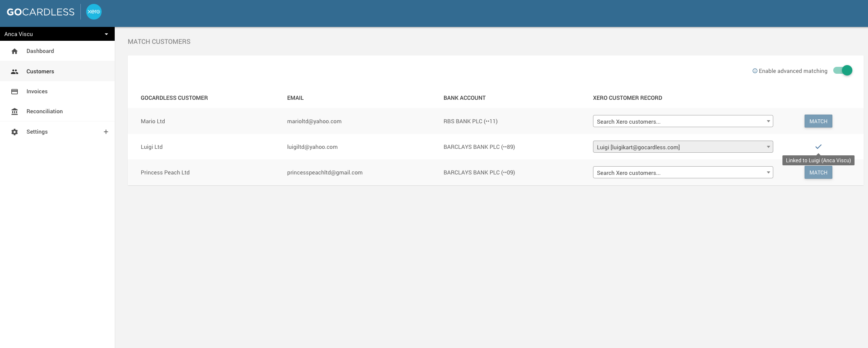Click the MATCH CUSTOMERS page heading
The width and height of the screenshot is (868, 348).
tap(159, 42)
